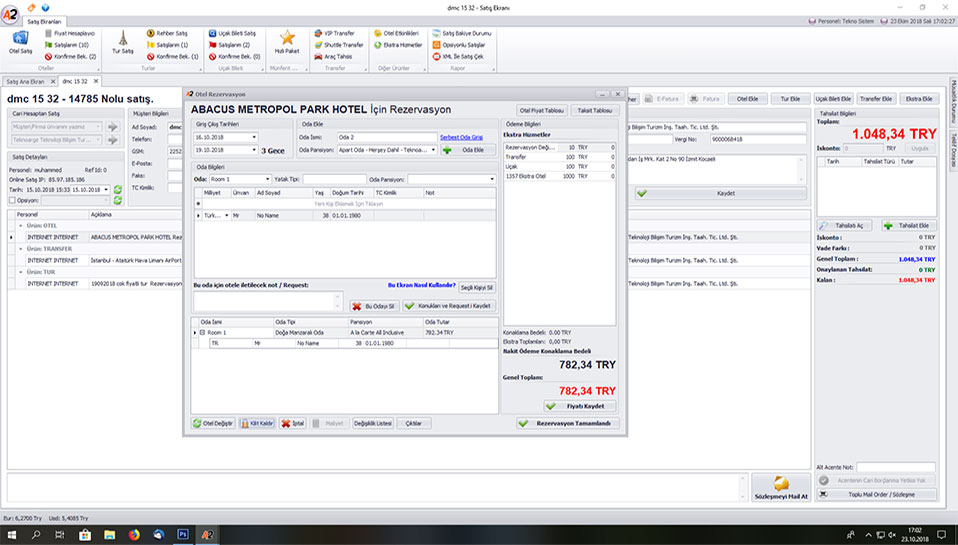958x545 pixels.
Task: Toggle the Opsiyon checkbox
Action: [12, 200]
